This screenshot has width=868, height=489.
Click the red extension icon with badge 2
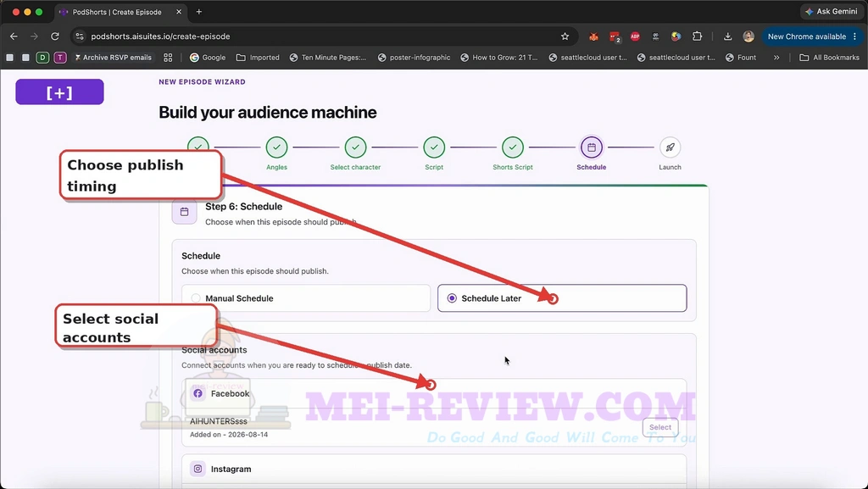pos(615,37)
